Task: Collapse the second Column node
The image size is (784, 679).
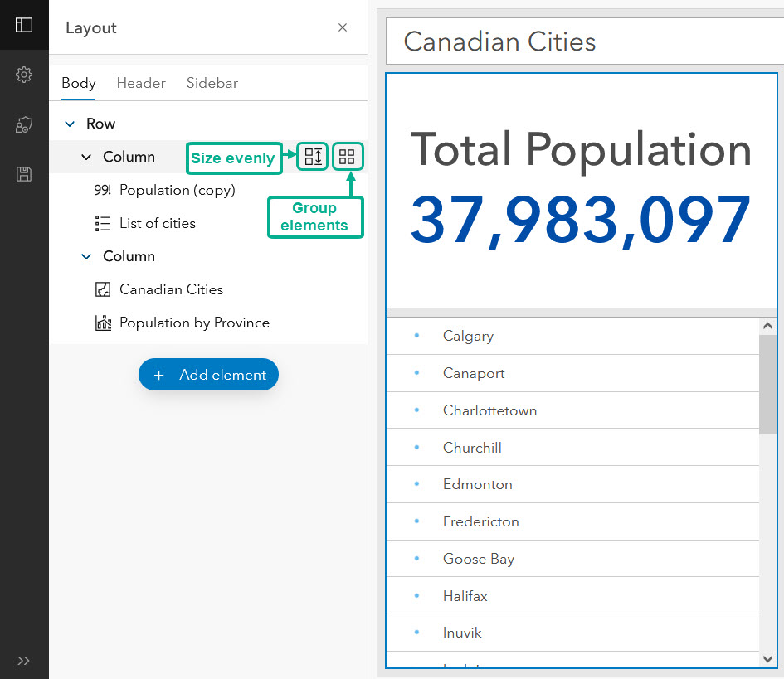Action: 86,256
